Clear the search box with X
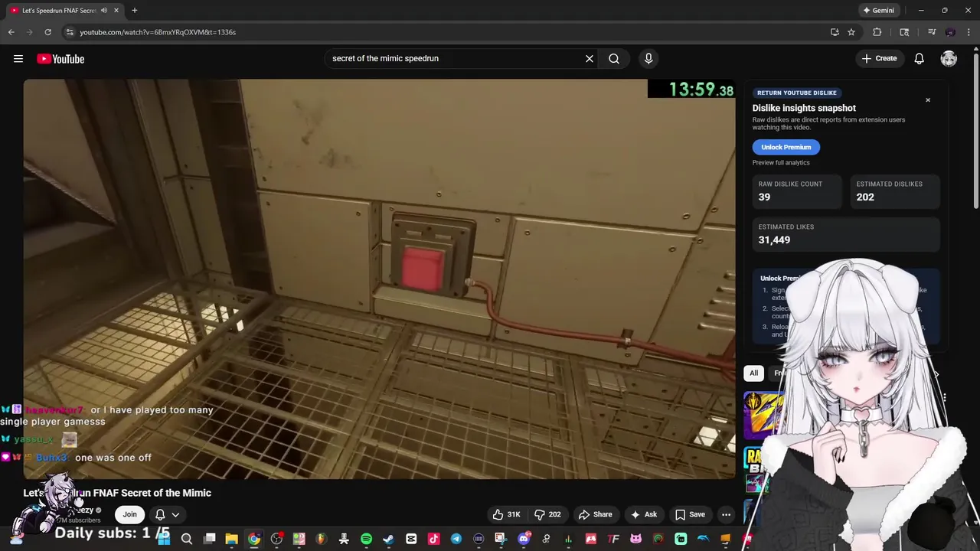Viewport: 980px width, 551px height. coord(590,59)
